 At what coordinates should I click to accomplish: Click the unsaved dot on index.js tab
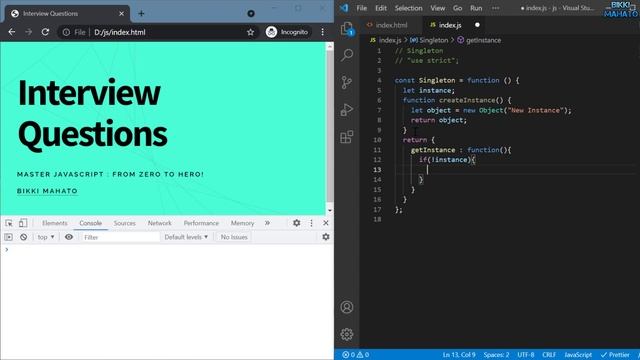pyautogui.click(x=477, y=25)
